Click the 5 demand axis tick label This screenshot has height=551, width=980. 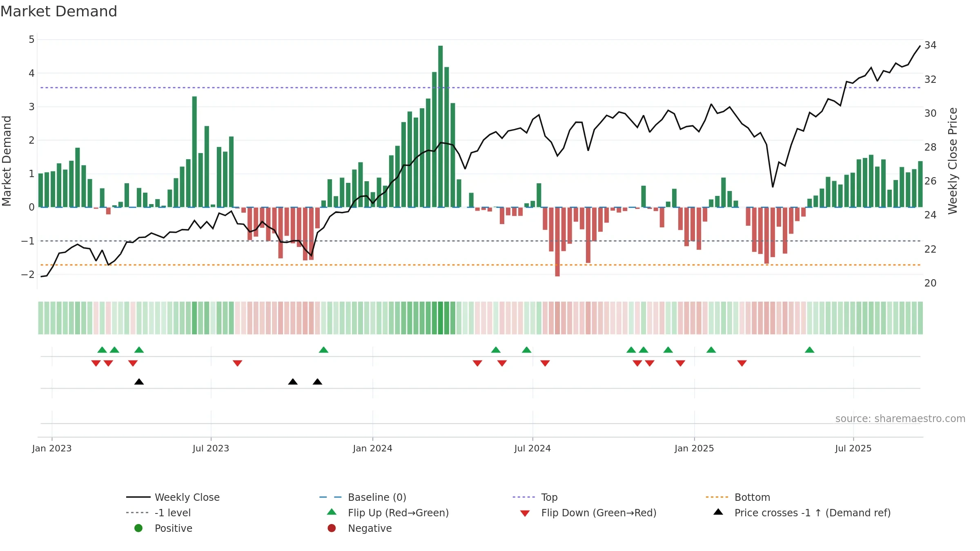(x=31, y=40)
